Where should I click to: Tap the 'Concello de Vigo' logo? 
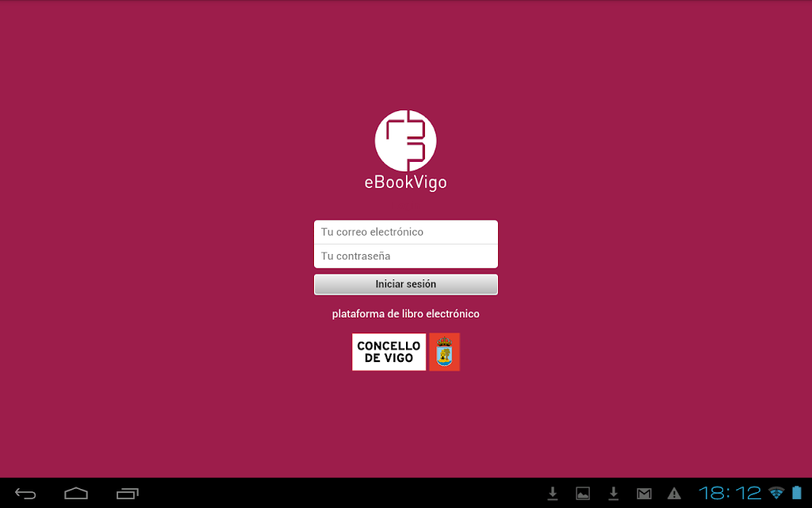(389, 352)
